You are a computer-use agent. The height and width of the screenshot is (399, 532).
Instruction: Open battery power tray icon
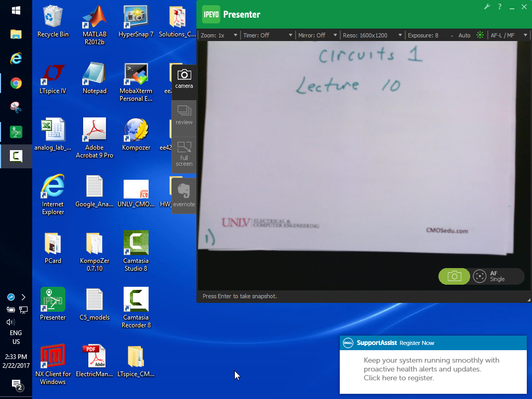pos(10,310)
